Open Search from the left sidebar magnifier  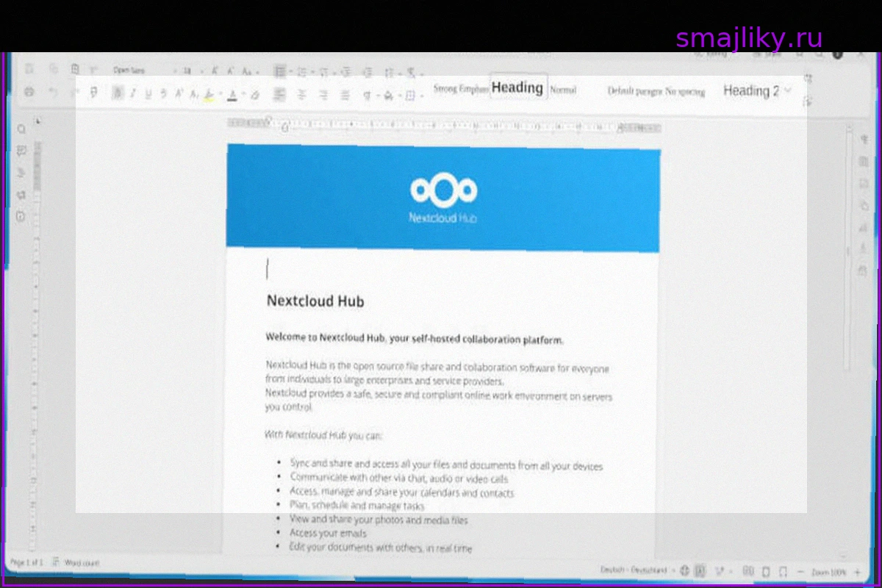[21, 129]
